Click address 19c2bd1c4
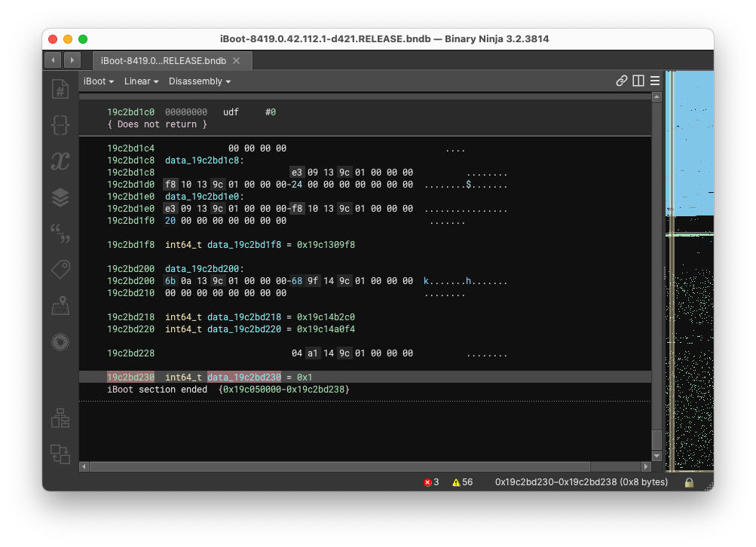Image resolution: width=756 pixels, height=547 pixels. pyautogui.click(x=130, y=148)
